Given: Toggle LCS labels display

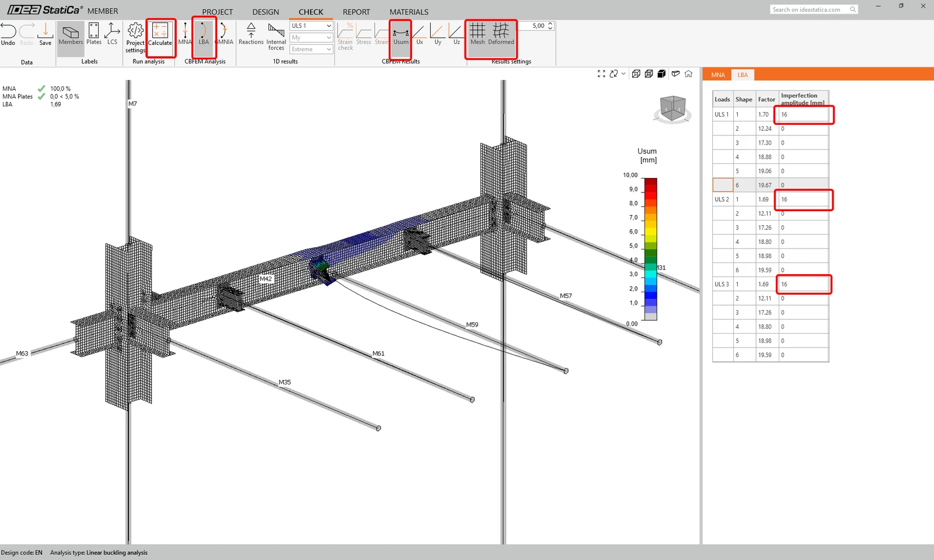Looking at the screenshot, I should coord(112,34).
